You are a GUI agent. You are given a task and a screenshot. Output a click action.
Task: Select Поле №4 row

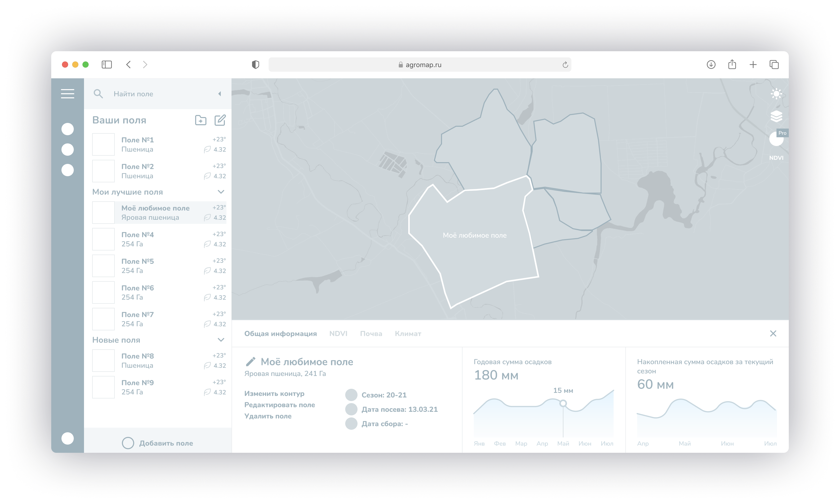159,239
